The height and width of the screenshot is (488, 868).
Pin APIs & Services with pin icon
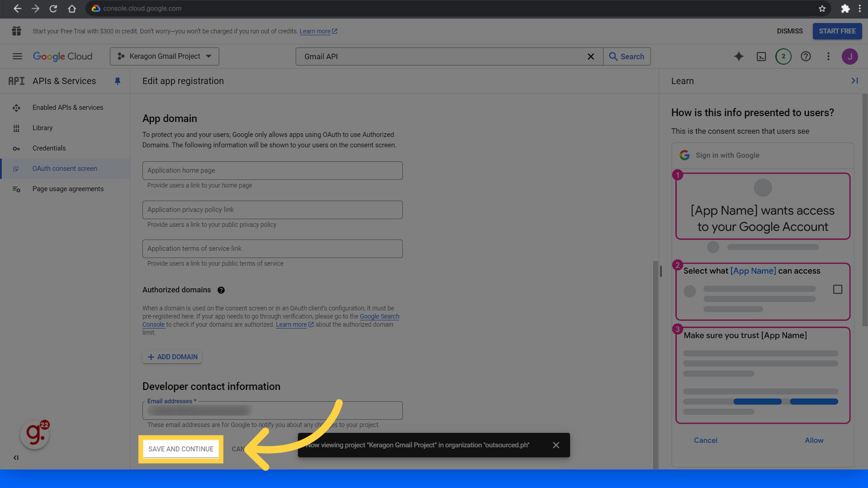tap(118, 81)
